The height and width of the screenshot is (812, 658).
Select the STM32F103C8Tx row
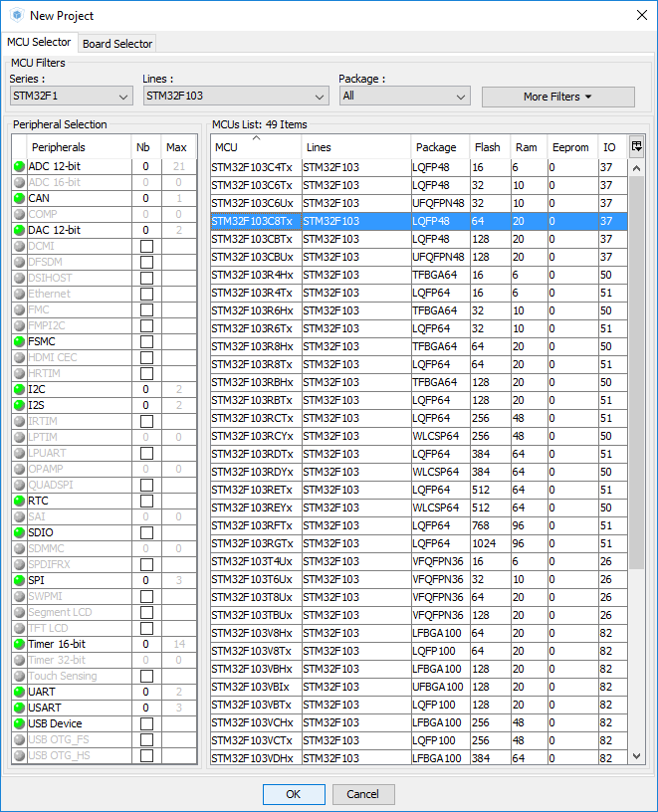(419, 221)
